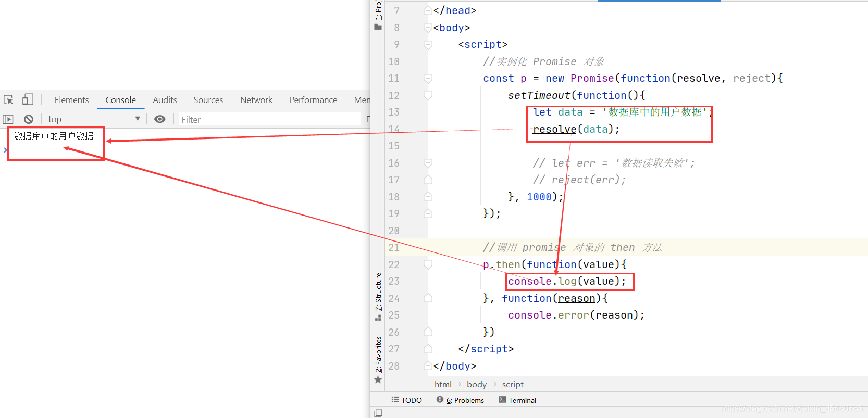The image size is (868, 418).
Task: Select console output 数据库中的用户数据
Action: coord(54,136)
